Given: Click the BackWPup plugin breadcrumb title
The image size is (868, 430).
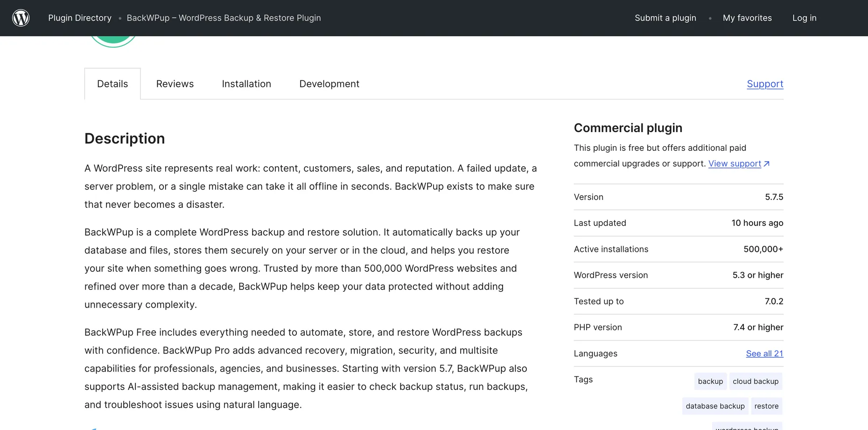Looking at the screenshot, I should pyautogui.click(x=224, y=18).
